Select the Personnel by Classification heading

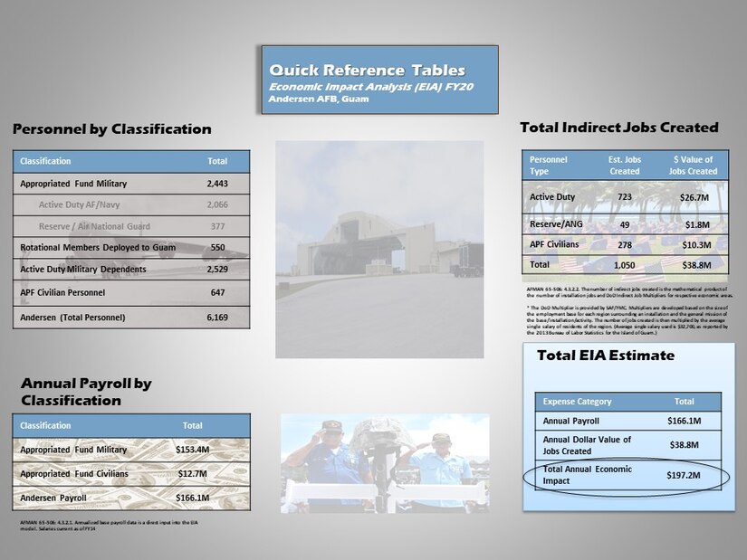[110, 129]
